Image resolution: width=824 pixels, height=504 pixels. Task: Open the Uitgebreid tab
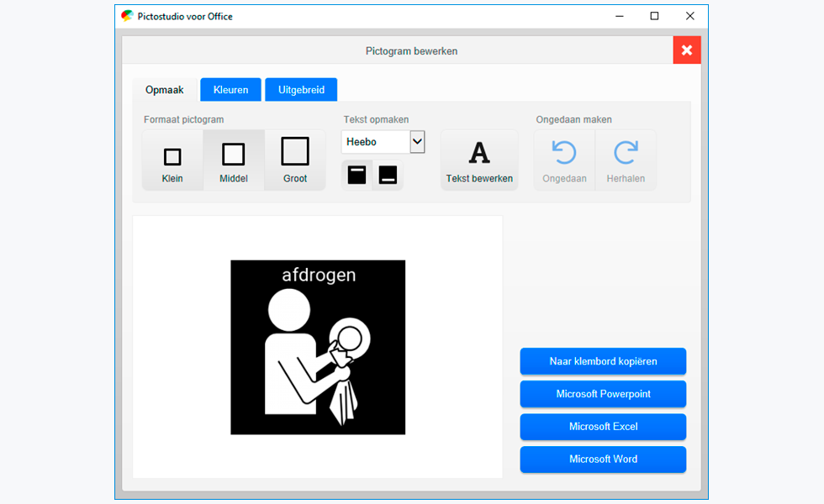[301, 90]
